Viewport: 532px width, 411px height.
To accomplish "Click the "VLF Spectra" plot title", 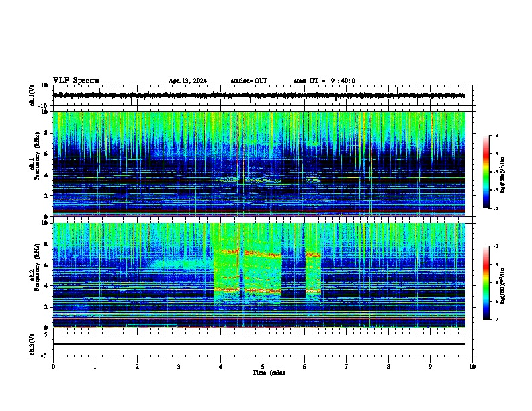I will pyautogui.click(x=76, y=81).
